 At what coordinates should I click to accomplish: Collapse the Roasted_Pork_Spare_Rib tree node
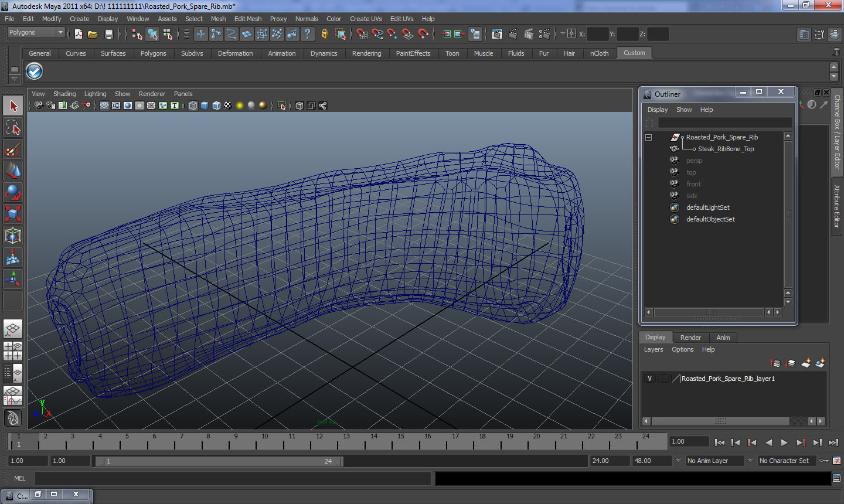click(649, 137)
